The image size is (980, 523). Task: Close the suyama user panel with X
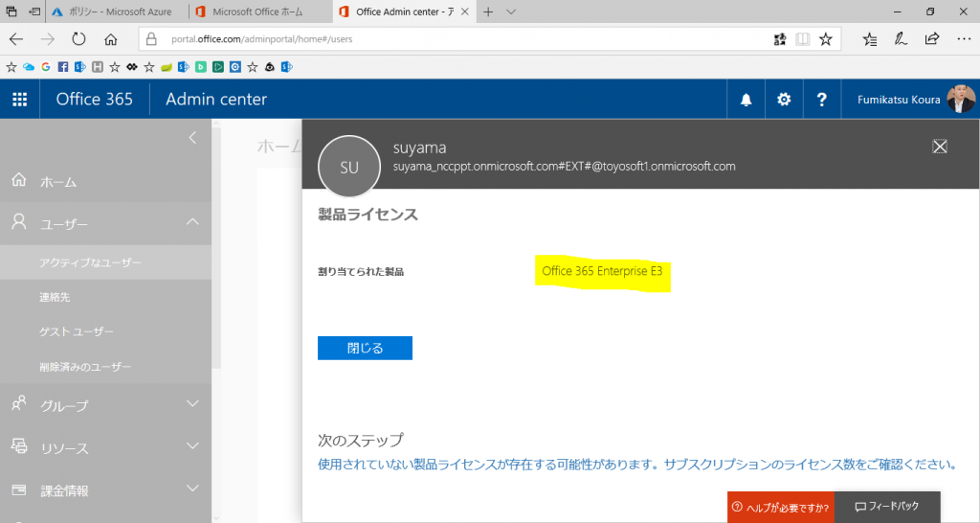[940, 147]
